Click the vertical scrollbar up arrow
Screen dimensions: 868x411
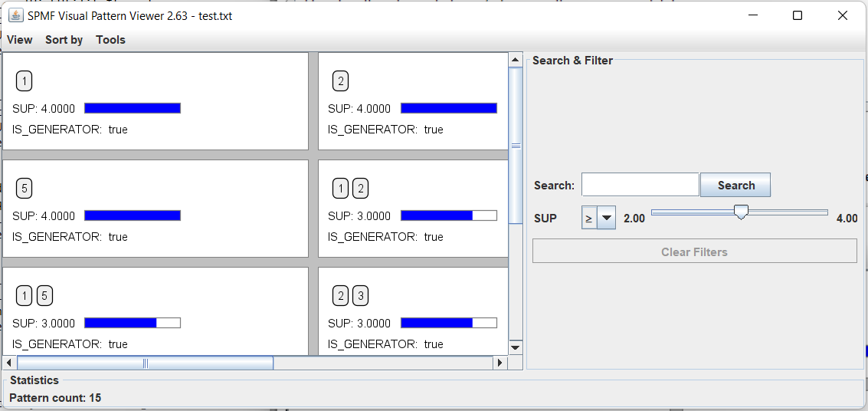coord(516,59)
